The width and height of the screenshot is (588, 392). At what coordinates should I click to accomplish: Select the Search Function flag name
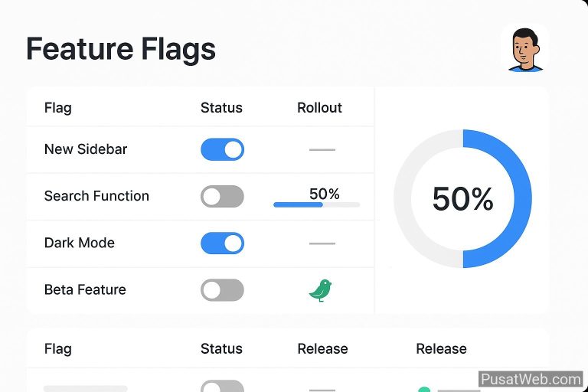click(x=96, y=196)
